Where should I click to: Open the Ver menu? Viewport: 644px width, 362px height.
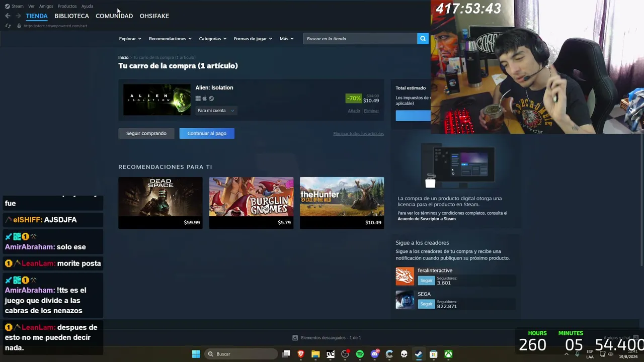point(31,6)
